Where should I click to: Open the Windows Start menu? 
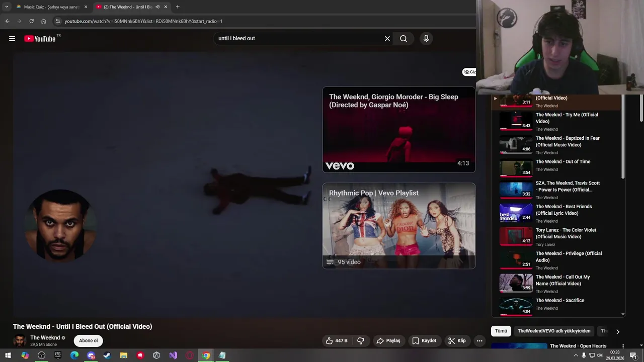click(8, 355)
